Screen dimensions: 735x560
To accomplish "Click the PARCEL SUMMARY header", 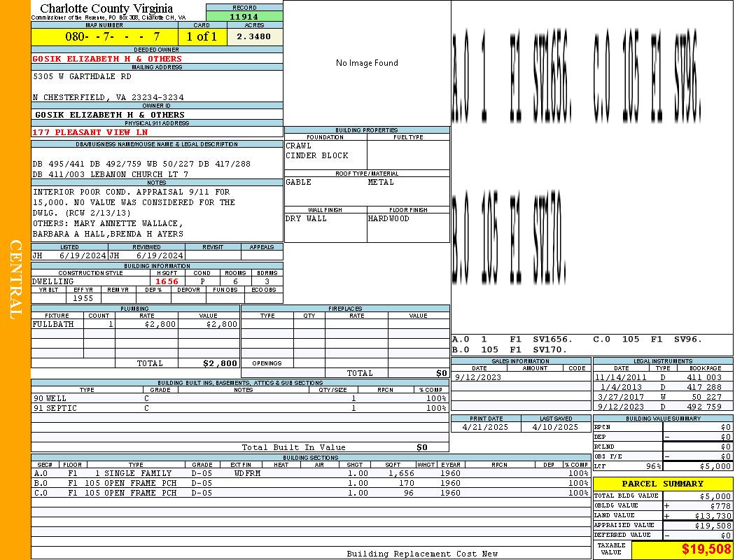I will tap(663, 484).
